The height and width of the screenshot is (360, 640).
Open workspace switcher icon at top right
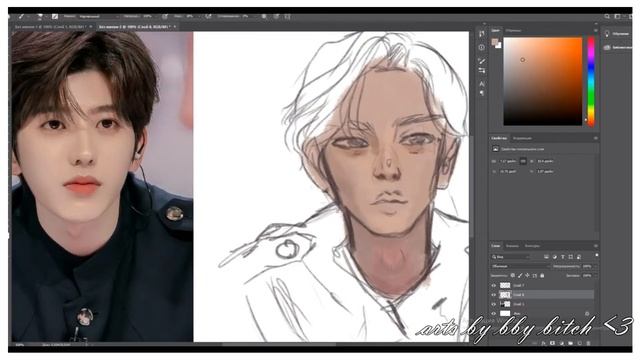(x=617, y=17)
